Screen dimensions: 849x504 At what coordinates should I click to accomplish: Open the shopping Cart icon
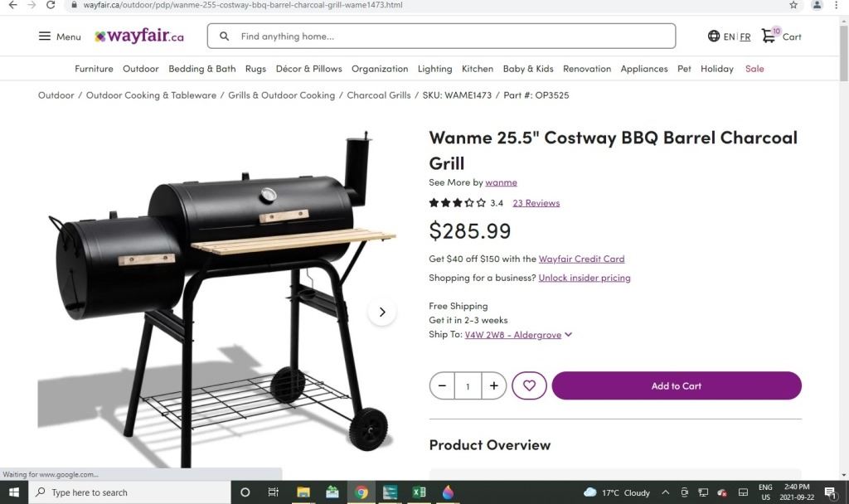(769, 36)
